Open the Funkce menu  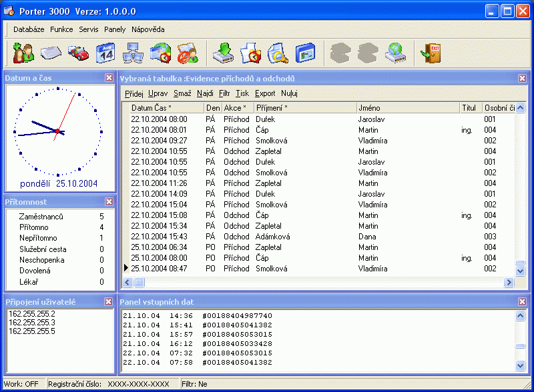[61, 29]
